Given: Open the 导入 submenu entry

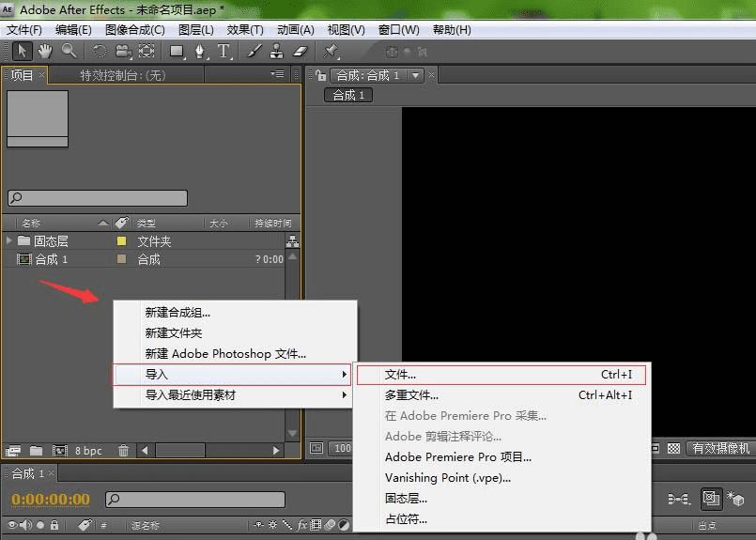Looking at the screenshot, I should (231, 374).
